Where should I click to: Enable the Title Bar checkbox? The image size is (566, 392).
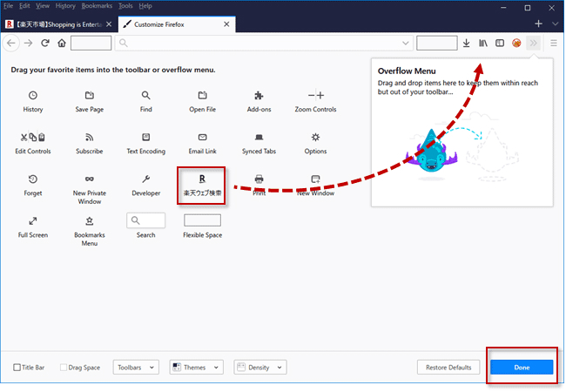(17, 368)
